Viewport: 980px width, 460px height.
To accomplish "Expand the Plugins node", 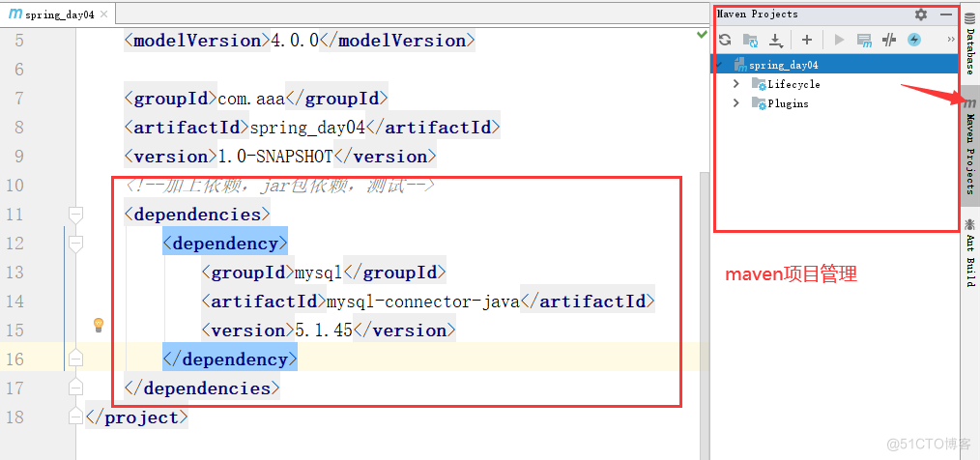I will click(736, 103).
